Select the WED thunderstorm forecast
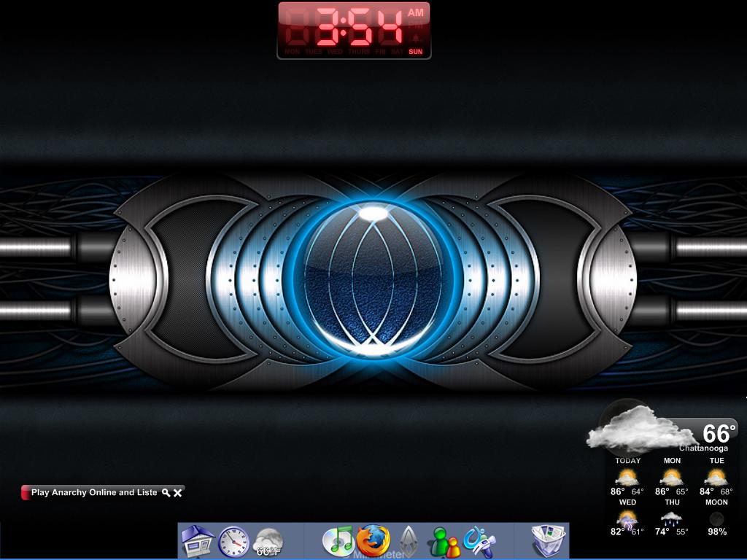The height and width of the screenshot is (560, 747). pyautogui.click(x=627, y=519)
